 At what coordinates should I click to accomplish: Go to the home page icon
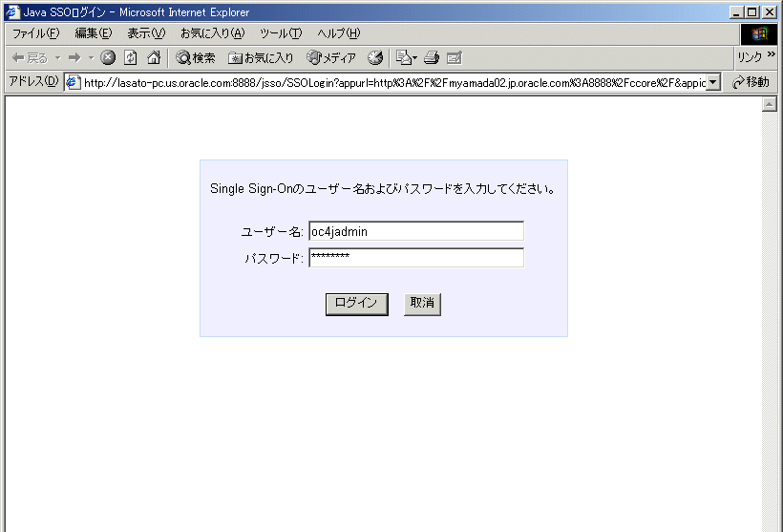coord(154,58)
